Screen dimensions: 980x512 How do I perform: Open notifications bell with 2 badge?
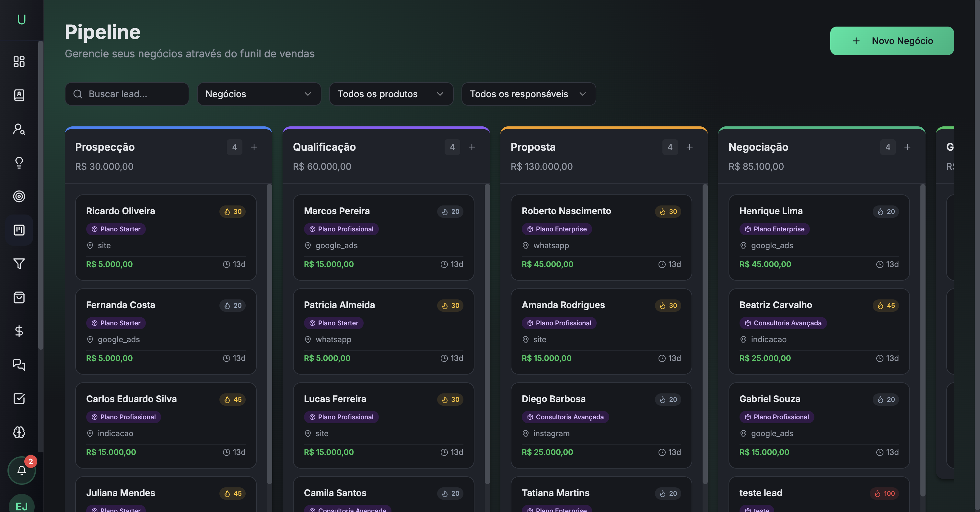22,470
